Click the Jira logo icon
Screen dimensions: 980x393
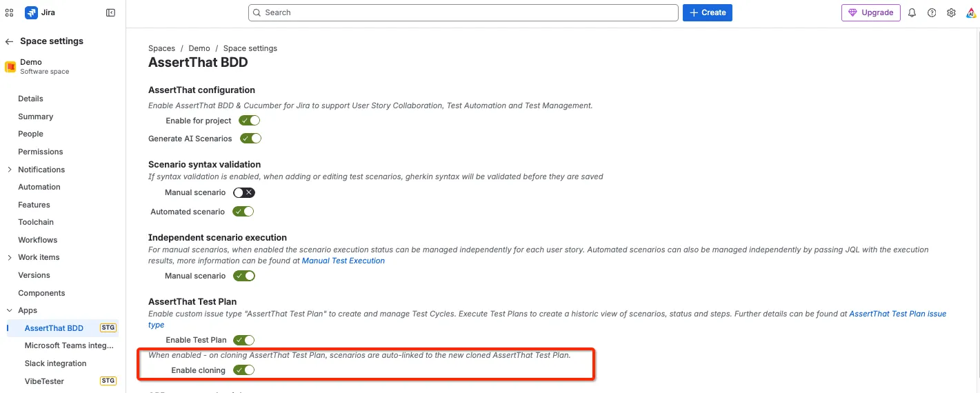[31, 12]
